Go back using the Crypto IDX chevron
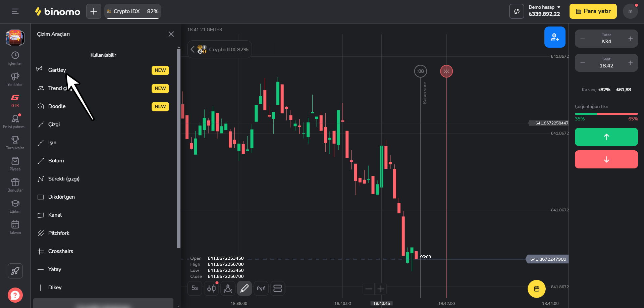The image size is (644, 308). pyautogui.click(x=193, y=49)
